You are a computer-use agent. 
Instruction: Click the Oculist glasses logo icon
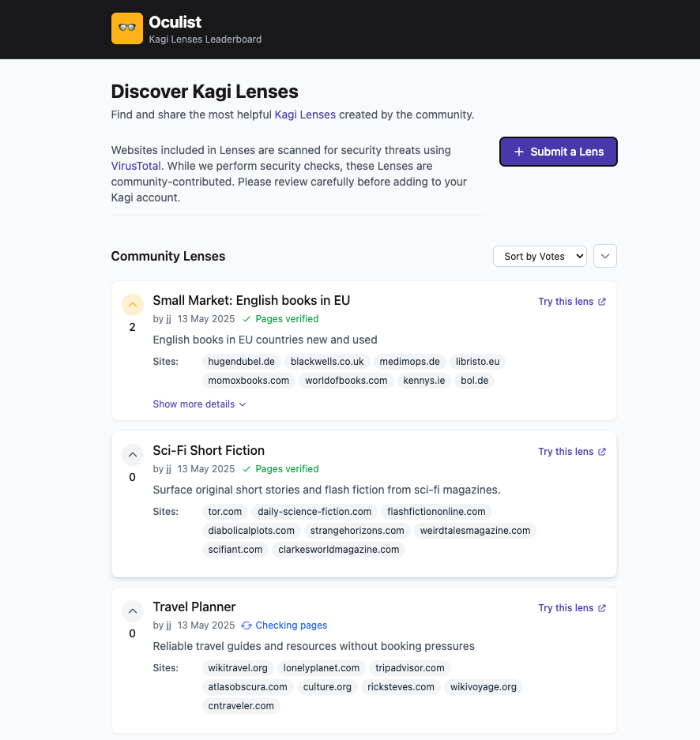pyautogui.click(x=127, y=28)
